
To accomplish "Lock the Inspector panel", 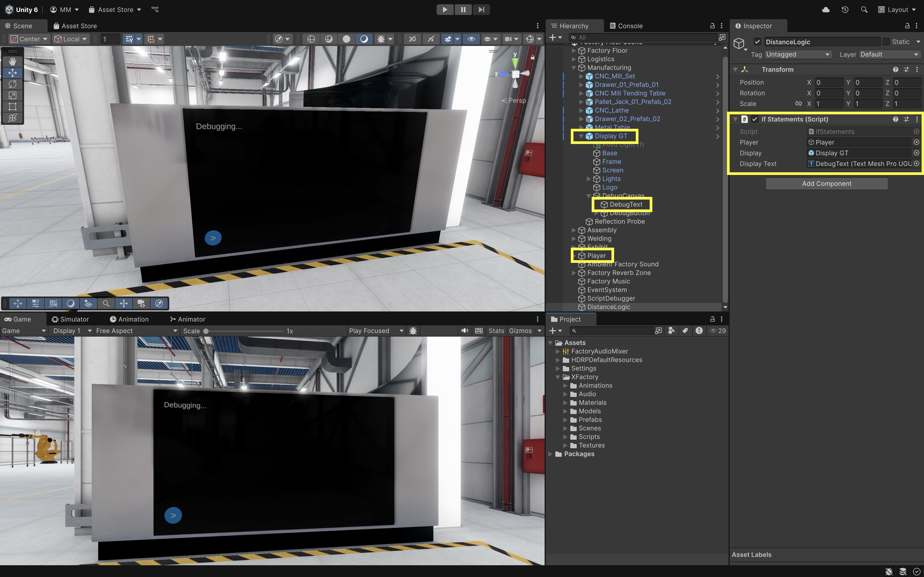I will coord(907,26).
